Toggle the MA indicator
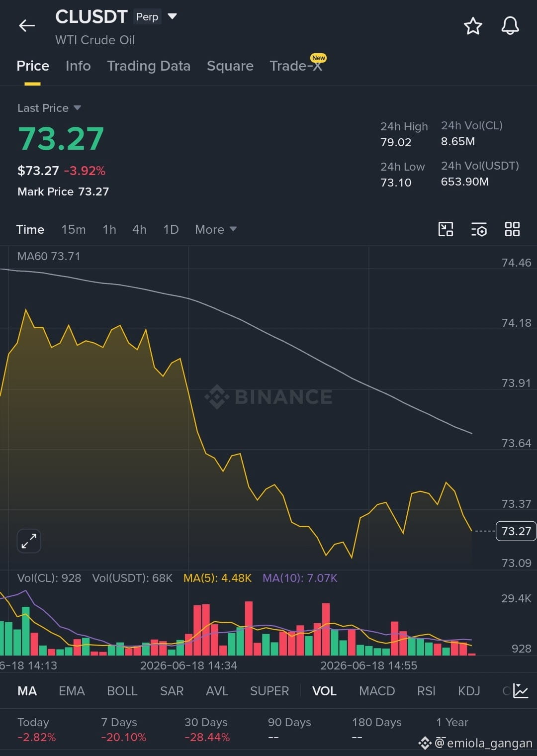537x756 pixels. pyautogui.click(x=27, y=691)
